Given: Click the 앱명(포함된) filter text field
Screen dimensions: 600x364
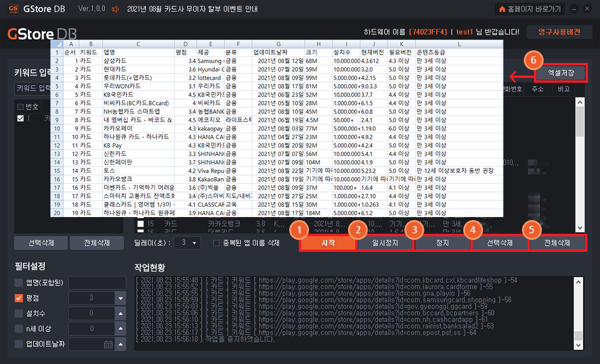Looking at the screenshot, I should (97, 282).
